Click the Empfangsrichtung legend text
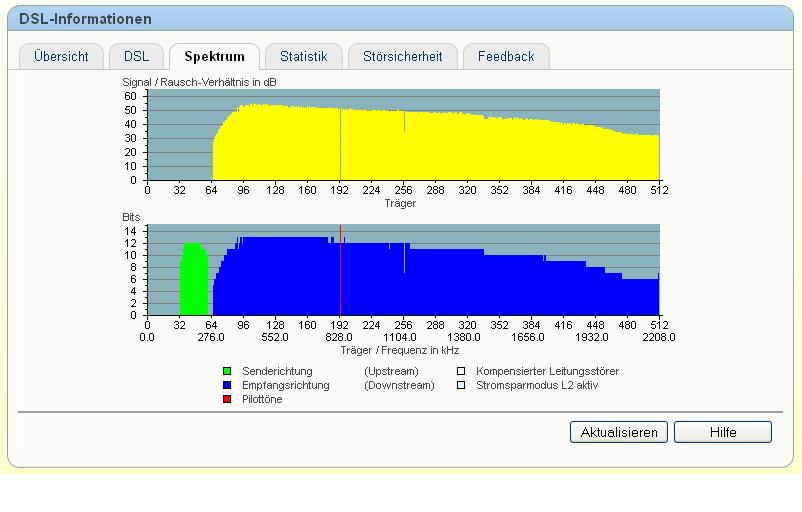The image size is (802, 512). [x=285, y=385]
